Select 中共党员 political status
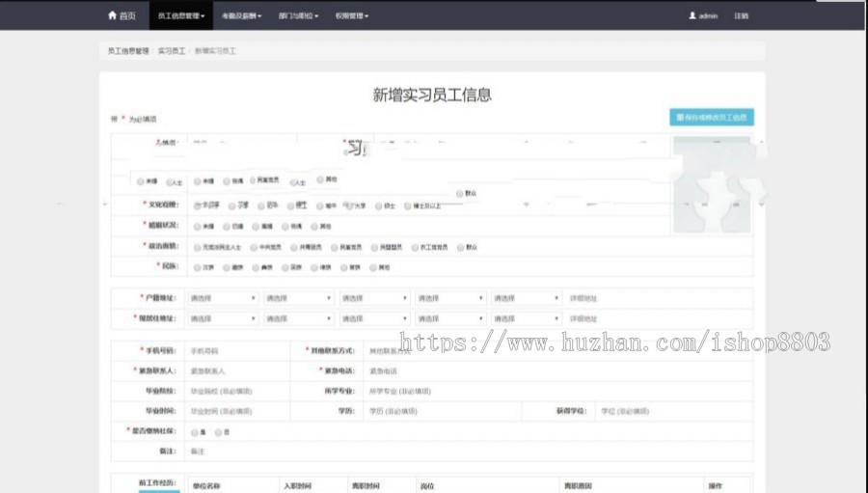The width and height of the screenshot is (868, 493). click(254, 248)
